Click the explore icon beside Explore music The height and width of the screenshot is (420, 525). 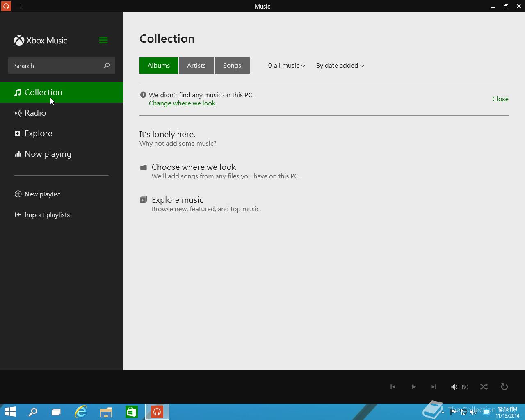143,200
